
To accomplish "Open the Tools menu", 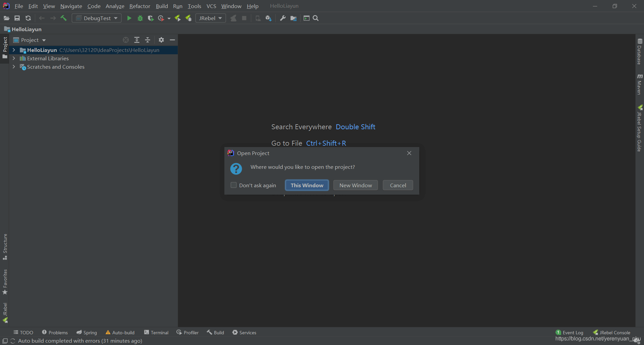I will click(195, 6).
